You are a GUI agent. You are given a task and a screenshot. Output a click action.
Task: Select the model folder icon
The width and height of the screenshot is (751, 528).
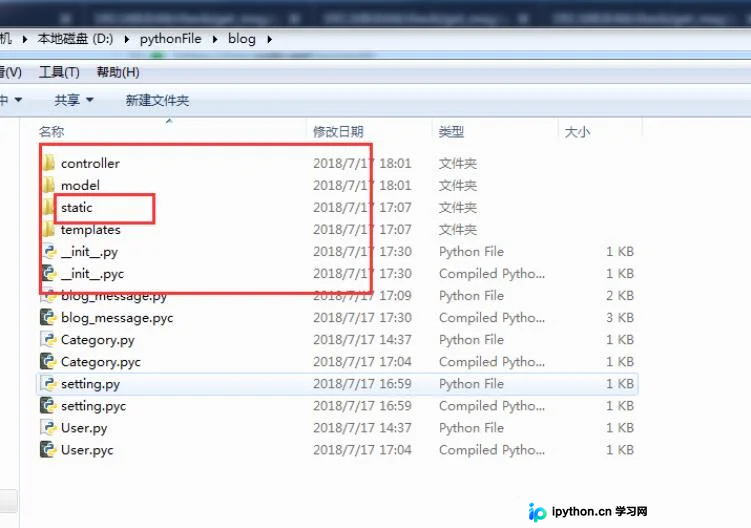click(x=48, y=185)
